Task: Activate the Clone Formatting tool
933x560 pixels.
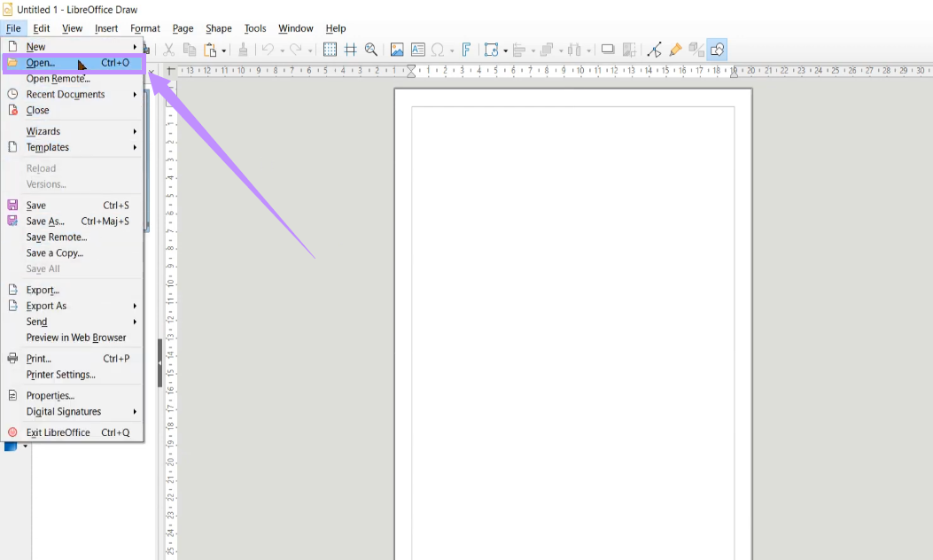Action: point(243,49)
